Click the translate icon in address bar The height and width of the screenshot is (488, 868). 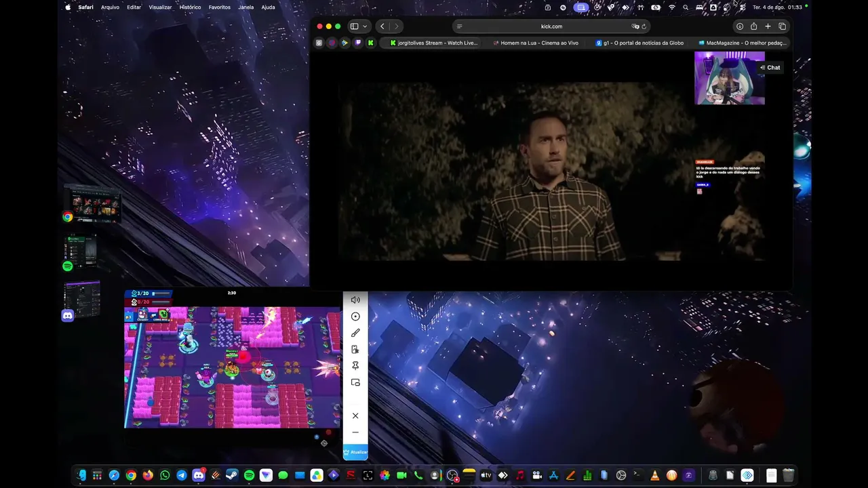(x=635, y=26)
